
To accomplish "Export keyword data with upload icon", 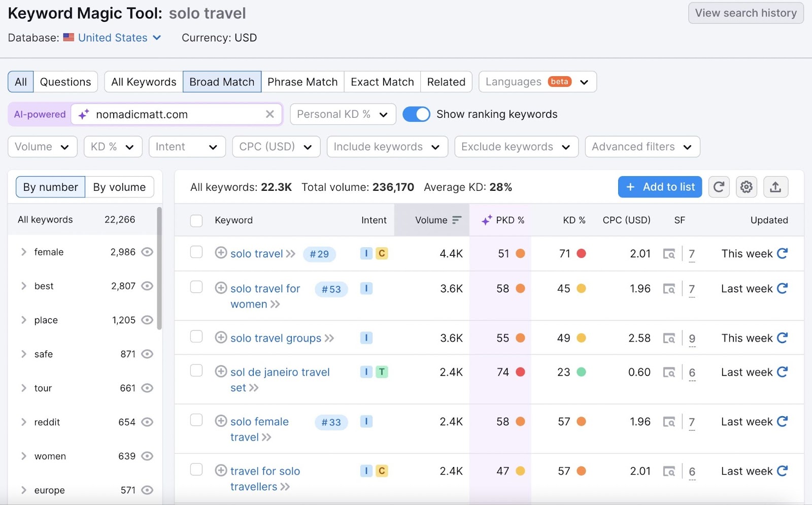I will pos(775,187).
